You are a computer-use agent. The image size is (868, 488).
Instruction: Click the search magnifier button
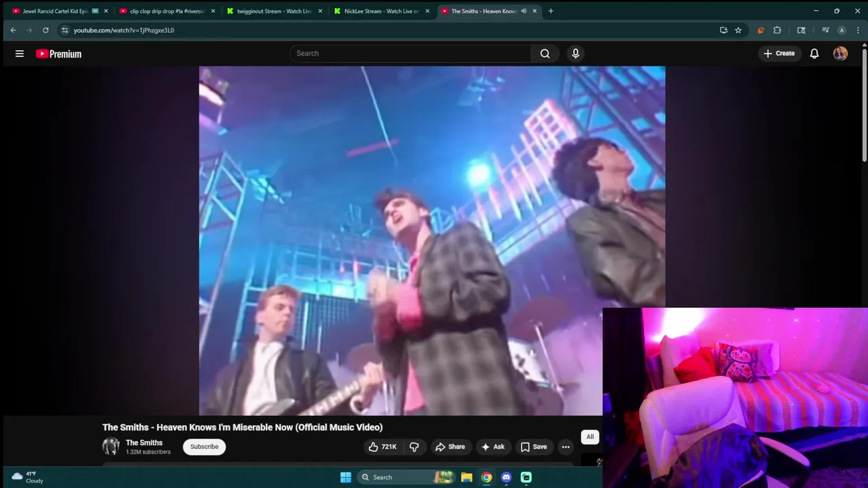[x=545, y=54]
